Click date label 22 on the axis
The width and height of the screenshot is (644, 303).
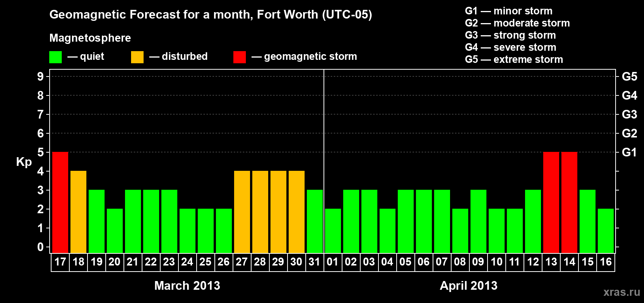151,262
